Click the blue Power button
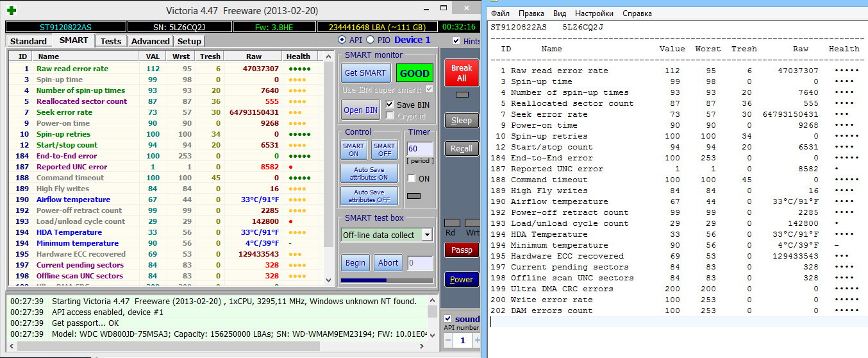Image resolution: width=868 pixels, height=358 pixels. pyautogui.click(x=461, y=279)
